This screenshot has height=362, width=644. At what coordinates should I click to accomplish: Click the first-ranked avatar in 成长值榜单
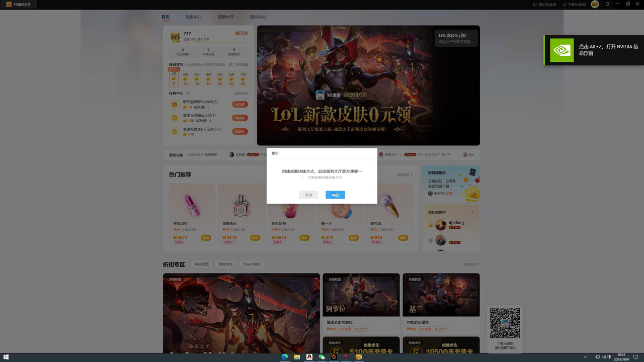pyautogui.click(x=441, y=225)
